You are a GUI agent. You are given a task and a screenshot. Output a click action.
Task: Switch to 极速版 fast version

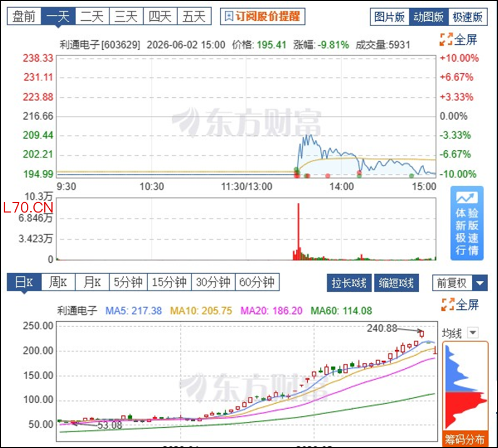[x=468, y=17]
